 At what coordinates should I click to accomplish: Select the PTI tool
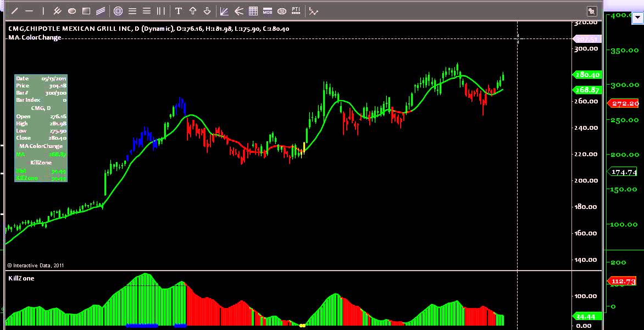(x=296, y=10)
